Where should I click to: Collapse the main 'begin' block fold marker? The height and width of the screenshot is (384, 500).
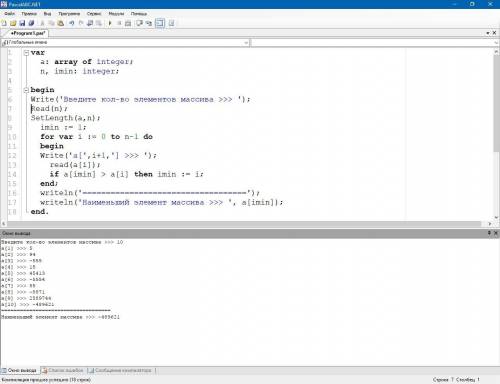[26, 90]
